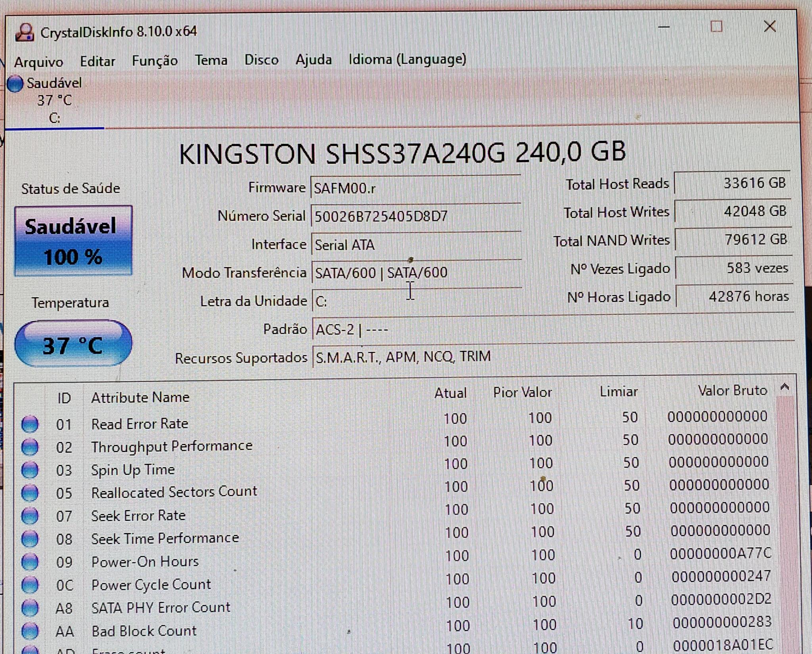Click the status orb for Power-On Hours
This screenshot has width=812, height=654.
click(30, 562)
